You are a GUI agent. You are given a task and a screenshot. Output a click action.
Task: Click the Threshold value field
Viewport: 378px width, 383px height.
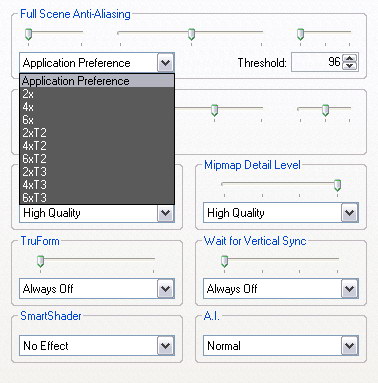(317, 62)
